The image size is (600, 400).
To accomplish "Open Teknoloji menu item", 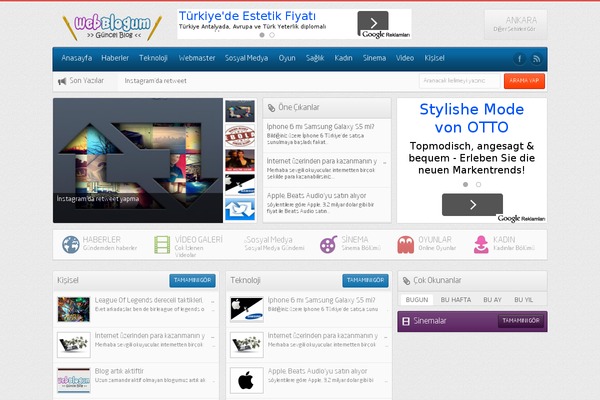I will [x=153, y=58].
